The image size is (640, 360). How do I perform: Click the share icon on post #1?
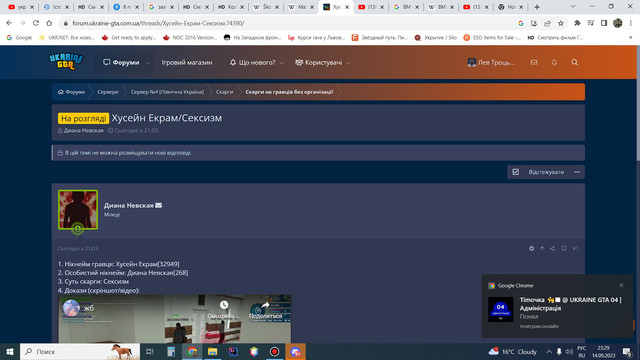click(x=552, y=249)
